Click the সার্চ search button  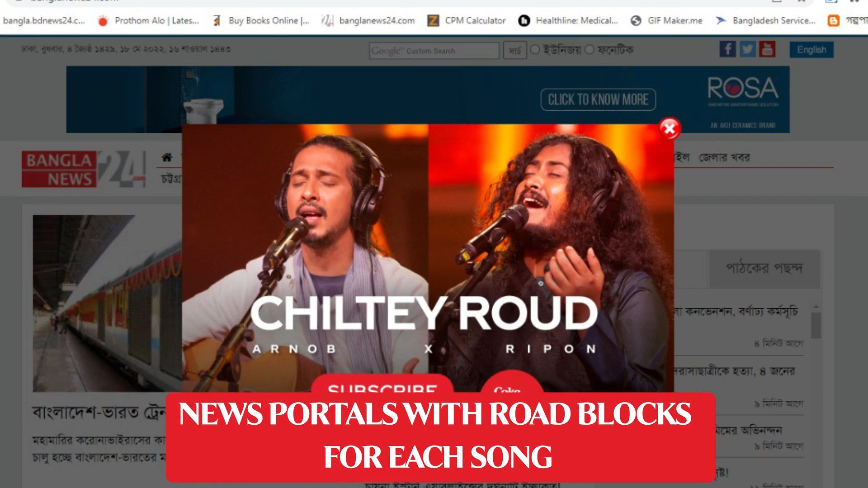[515, 51]
